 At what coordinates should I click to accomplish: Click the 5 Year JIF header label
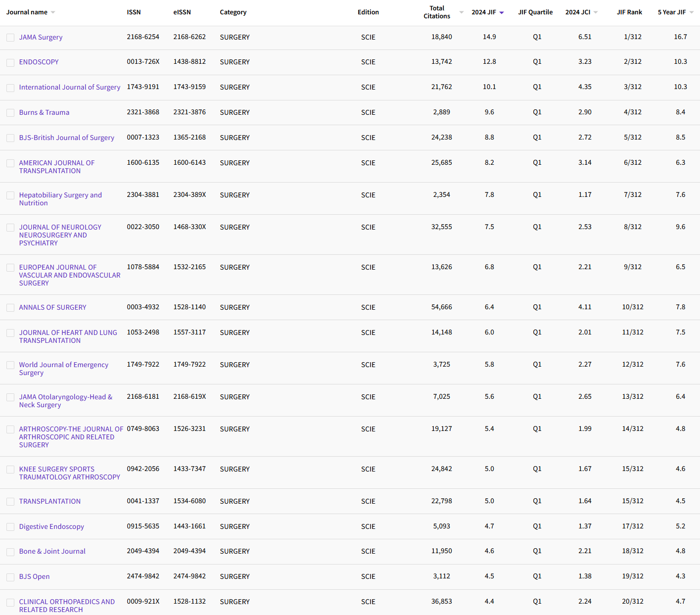click(672, 12)
